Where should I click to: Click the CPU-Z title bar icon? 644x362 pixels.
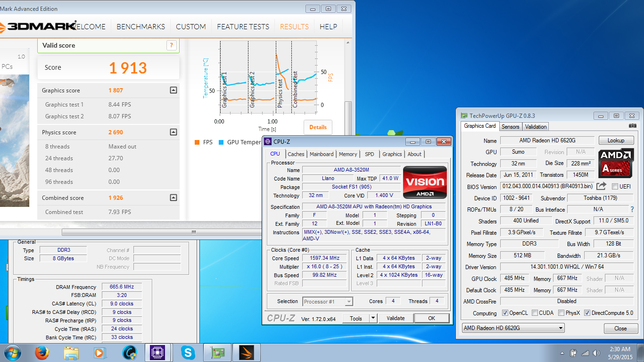(x=268, y=141)
